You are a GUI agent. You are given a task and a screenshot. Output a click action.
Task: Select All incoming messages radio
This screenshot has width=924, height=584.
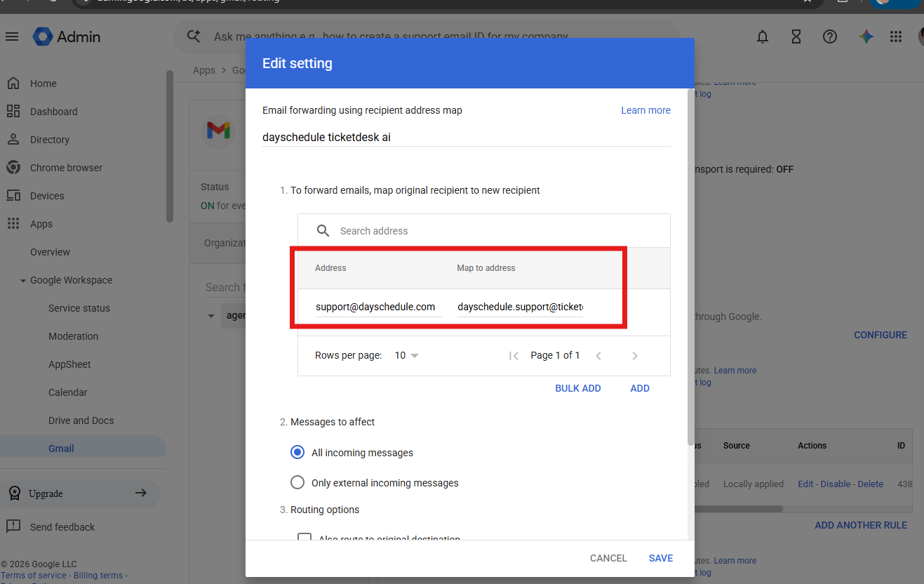coord(297,453)
